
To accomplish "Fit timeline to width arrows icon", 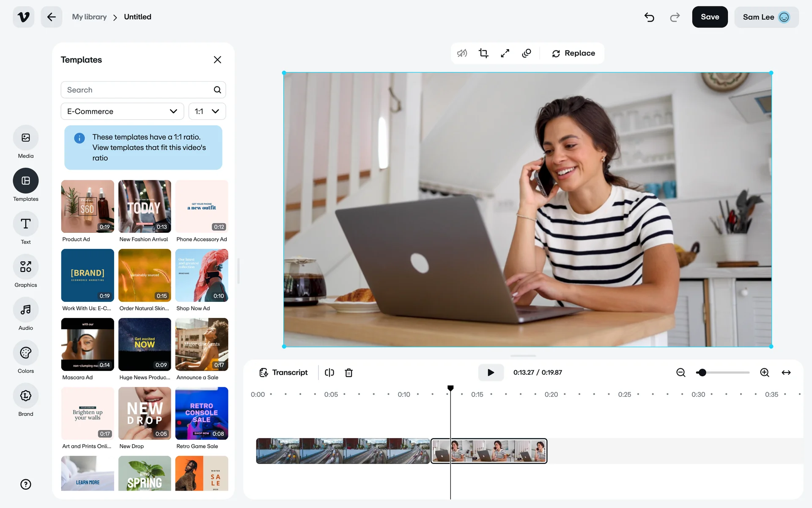I will point(786,373).
